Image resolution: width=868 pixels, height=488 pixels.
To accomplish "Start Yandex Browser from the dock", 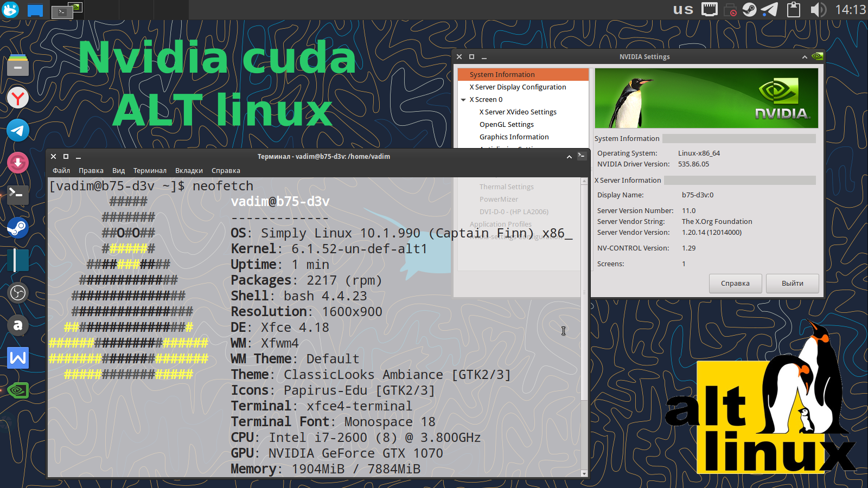I will 18,98.
